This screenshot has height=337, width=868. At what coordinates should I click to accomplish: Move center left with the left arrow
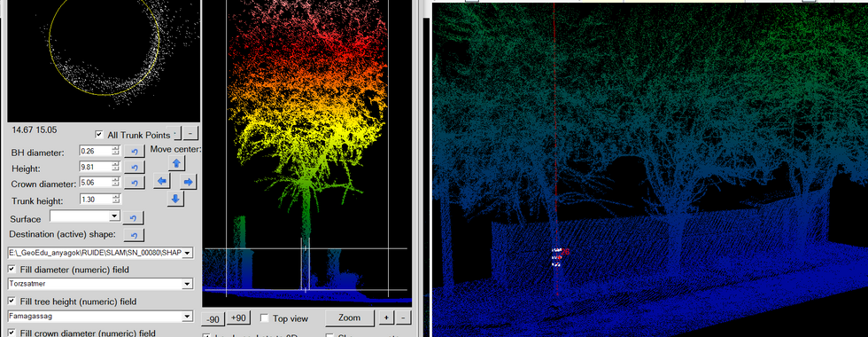(x=161, y=181)
